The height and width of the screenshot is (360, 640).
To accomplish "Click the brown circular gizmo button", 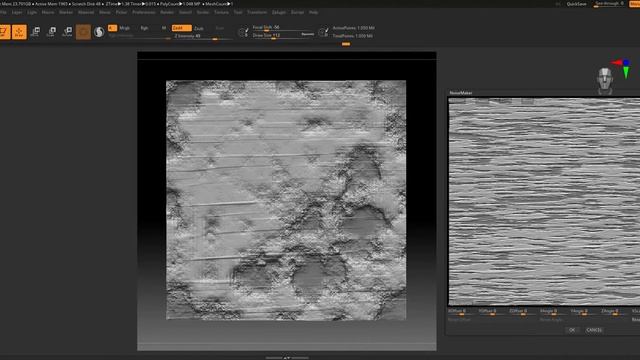I will (83, 32).
